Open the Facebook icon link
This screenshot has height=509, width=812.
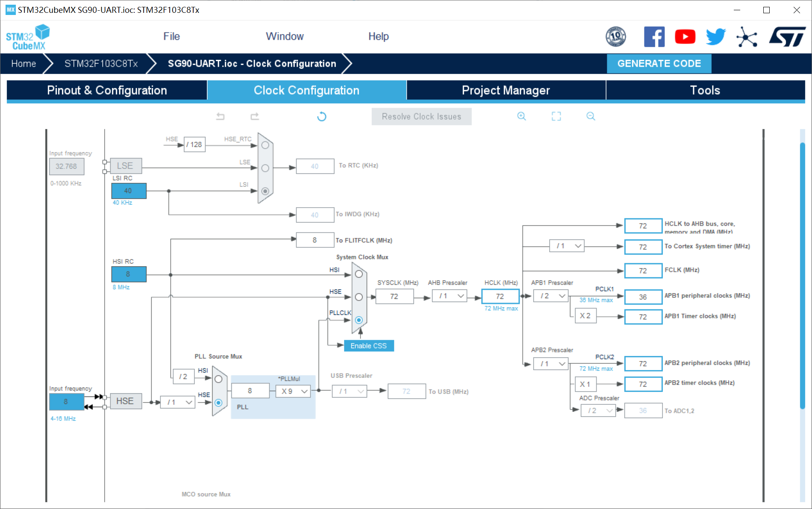(x=654, y=37)
